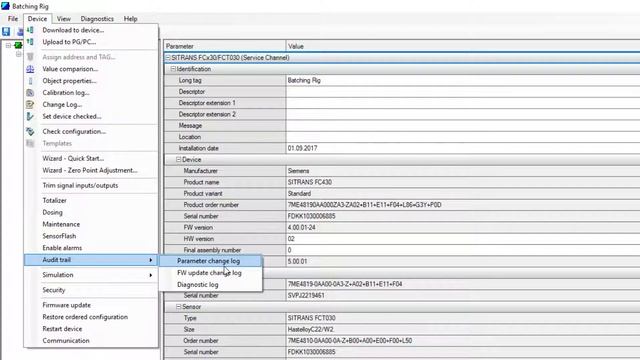The height and width of the screenshot is (360, 640).
Task: Expand the Simulation submenu arrow
Action: (151, 275)
